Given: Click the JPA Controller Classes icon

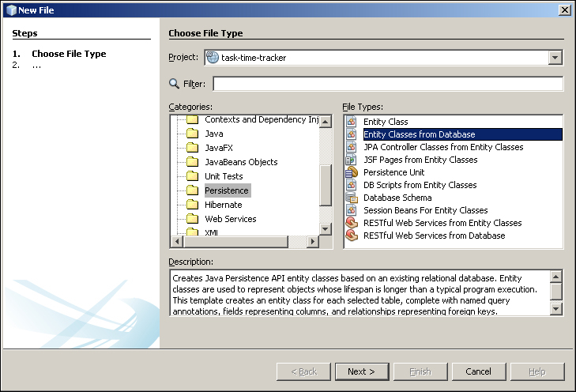Looking at the screenshot, I should click(351, 147).
